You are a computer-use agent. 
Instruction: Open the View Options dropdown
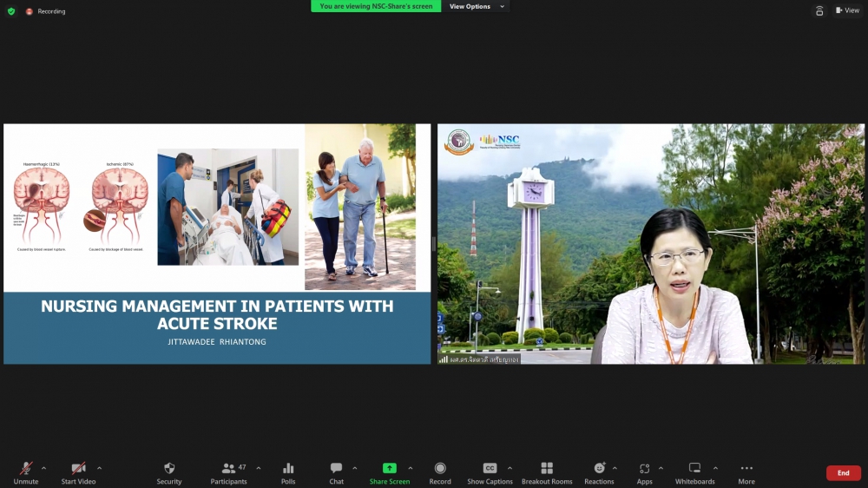(x=474, y=6)
